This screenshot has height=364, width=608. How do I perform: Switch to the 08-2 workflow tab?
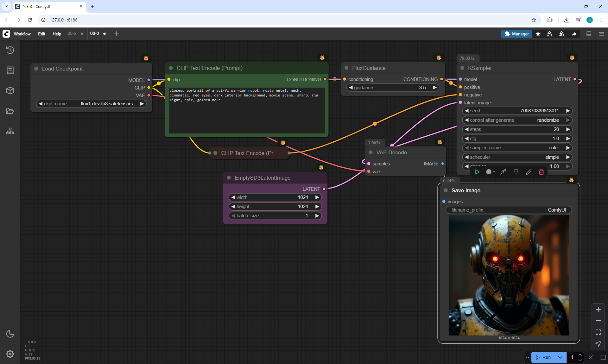coord(72,34)
